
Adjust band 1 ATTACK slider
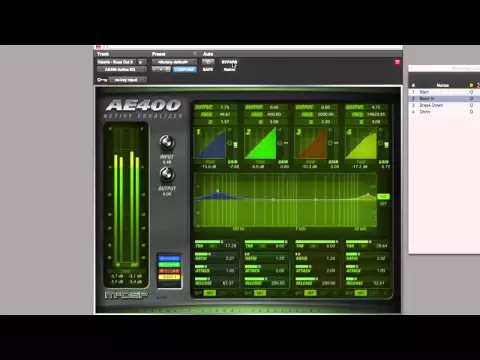click(x=216, y=266)
